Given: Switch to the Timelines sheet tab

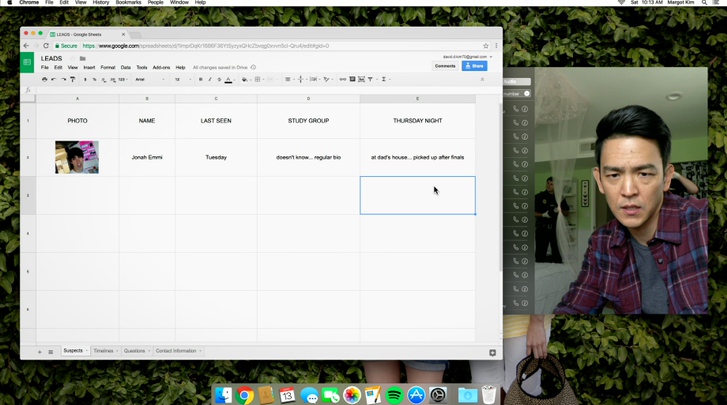Looking at the screenshot, I should coord(105,351).
